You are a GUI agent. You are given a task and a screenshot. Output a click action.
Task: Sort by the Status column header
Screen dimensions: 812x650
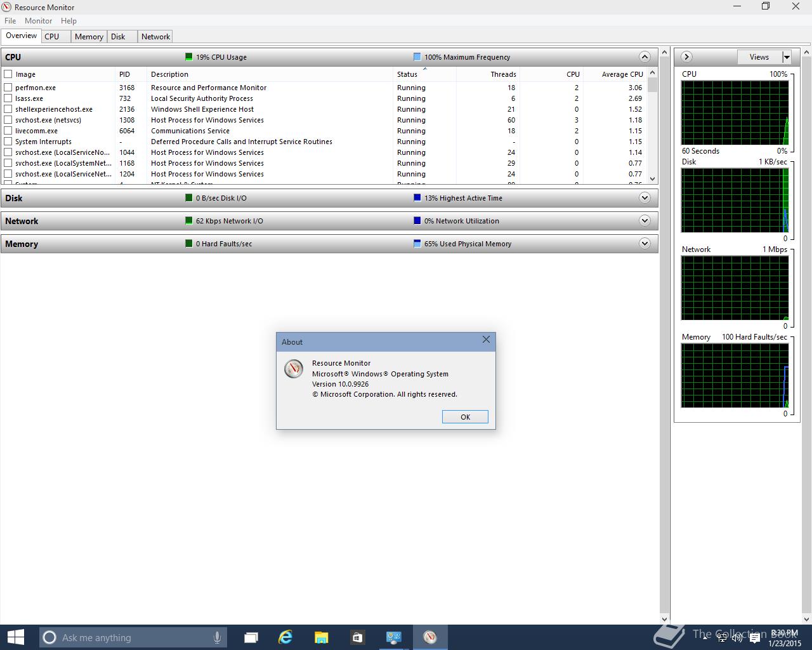pos(424,74)
